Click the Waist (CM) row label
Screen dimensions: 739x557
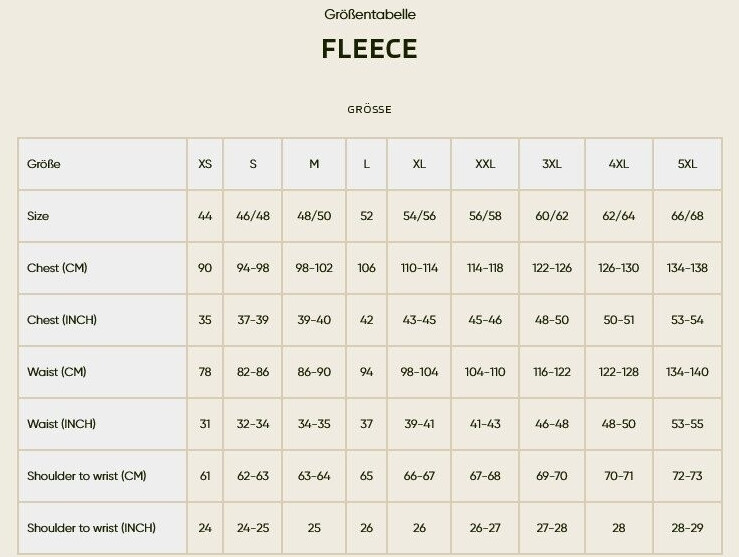point(56,372)
